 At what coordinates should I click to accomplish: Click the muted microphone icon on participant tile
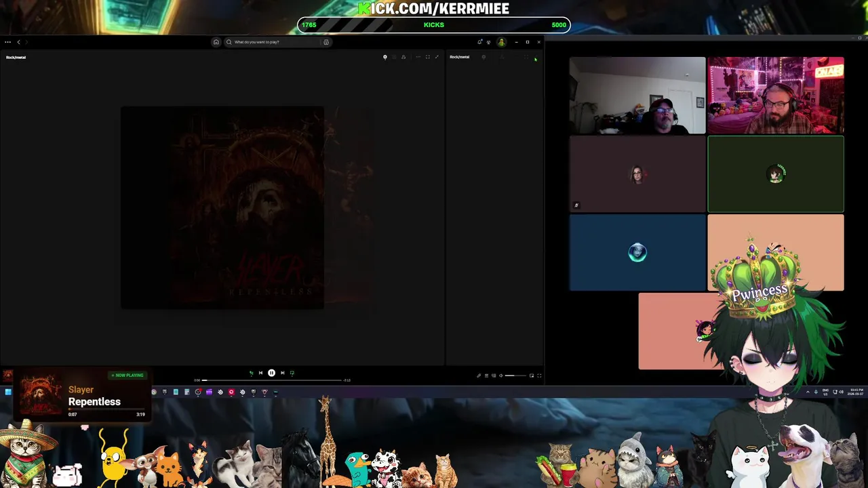tap(576, 205)
